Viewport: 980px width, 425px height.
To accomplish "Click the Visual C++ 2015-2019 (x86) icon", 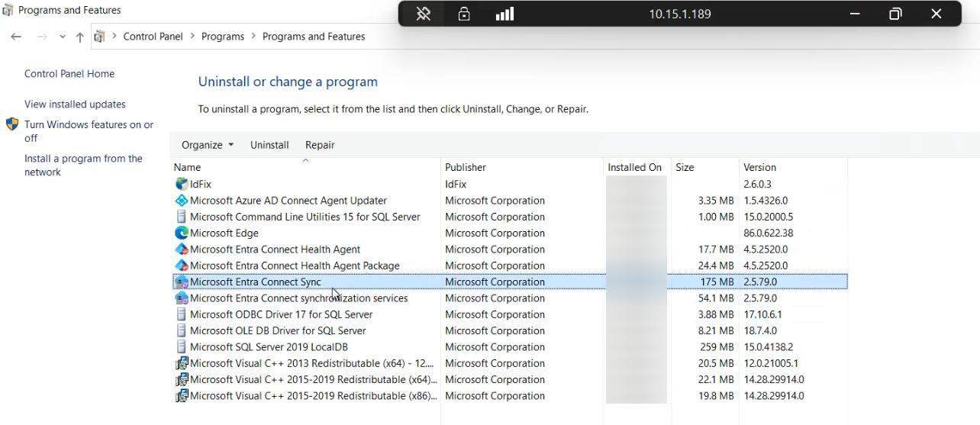I will click(182, 396).
